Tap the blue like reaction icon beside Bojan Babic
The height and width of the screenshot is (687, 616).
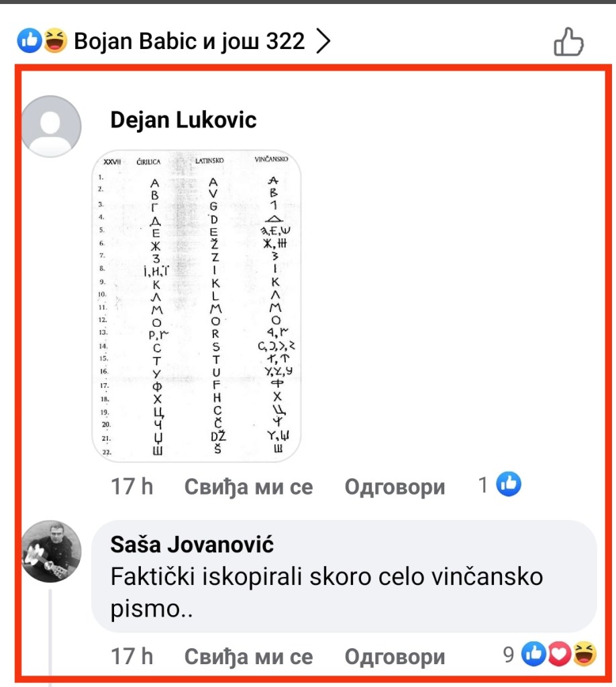[30, 42]
